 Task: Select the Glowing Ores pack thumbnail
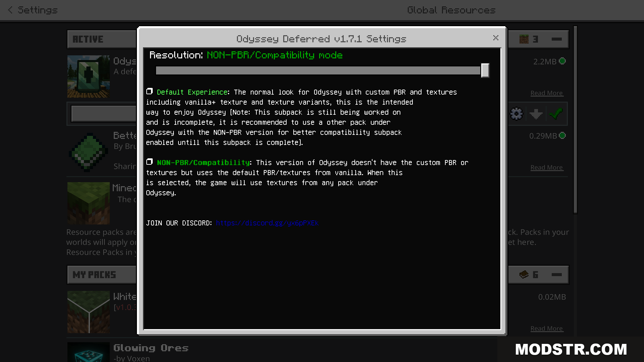[89, 352]
